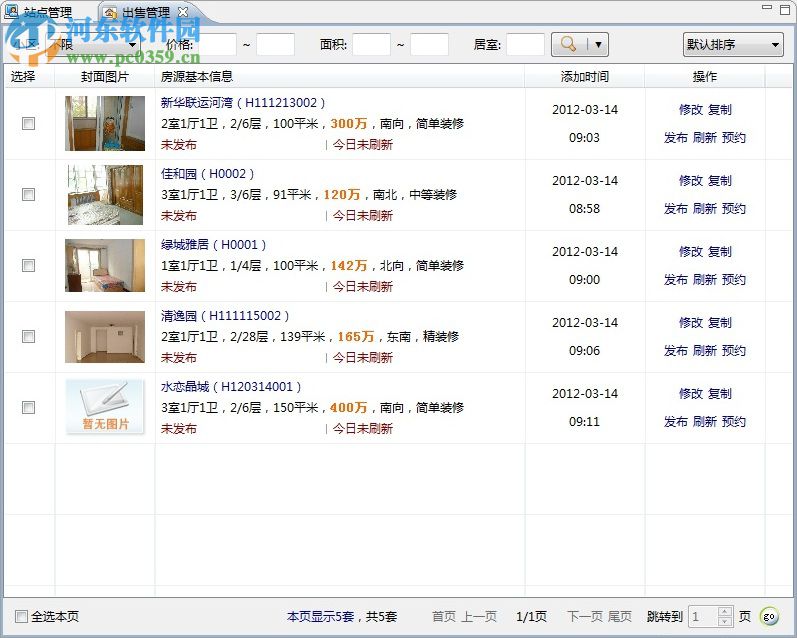Open 清逸园 cover photo thumbnail
Image resolution: width=797 pixels, height=638 pixels.
(105, 337)
